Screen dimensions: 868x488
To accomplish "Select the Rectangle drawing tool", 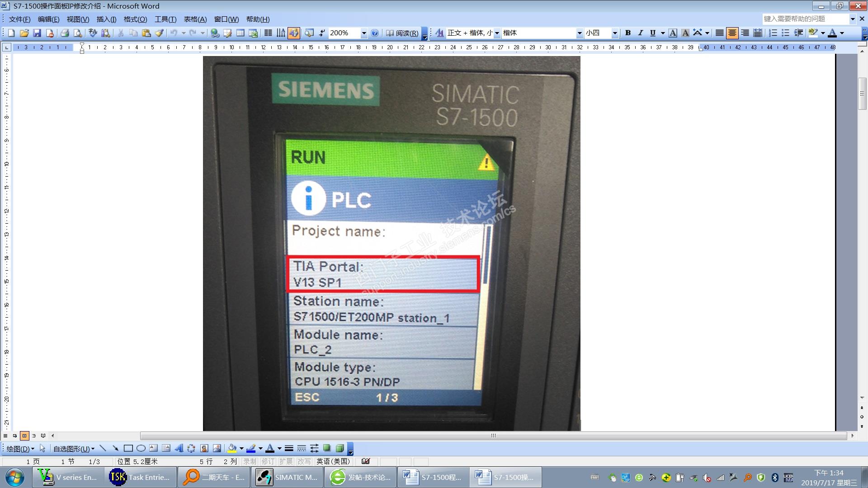I will 128,448.
